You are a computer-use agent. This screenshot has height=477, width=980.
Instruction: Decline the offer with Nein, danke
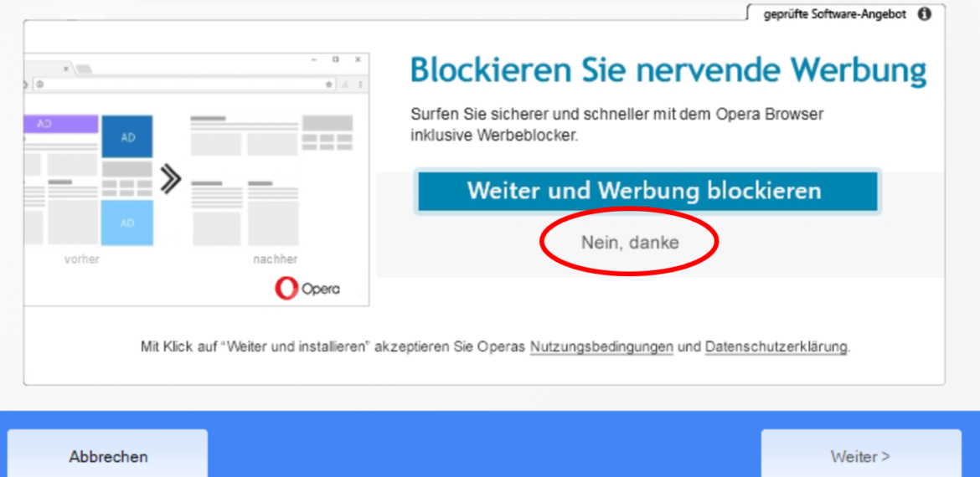tap(629, 242)
